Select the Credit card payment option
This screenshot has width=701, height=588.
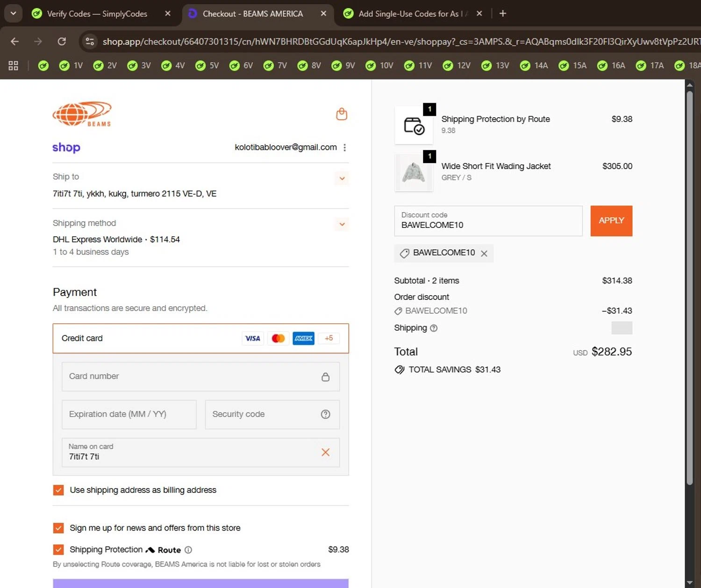coord(201,338)
